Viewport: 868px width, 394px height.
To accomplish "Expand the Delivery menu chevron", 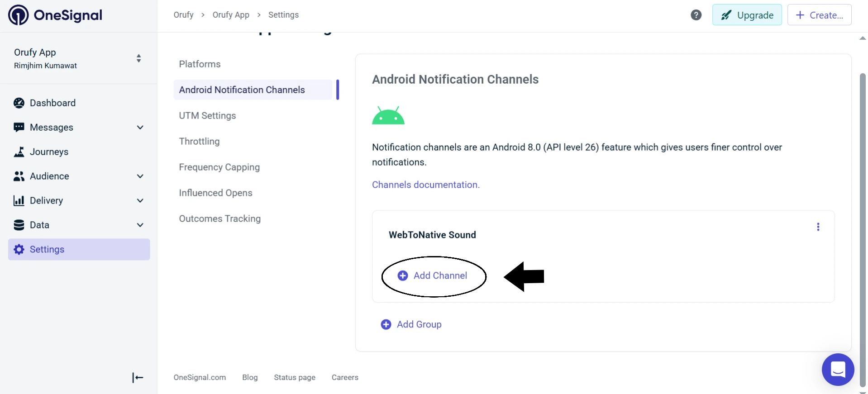I will 140,201.
